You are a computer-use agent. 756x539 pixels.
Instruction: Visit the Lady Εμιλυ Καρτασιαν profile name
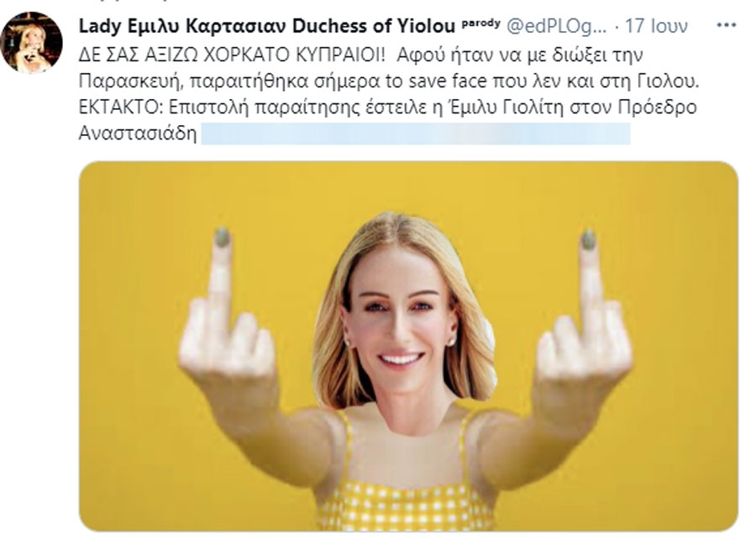[x=184, y=27]
